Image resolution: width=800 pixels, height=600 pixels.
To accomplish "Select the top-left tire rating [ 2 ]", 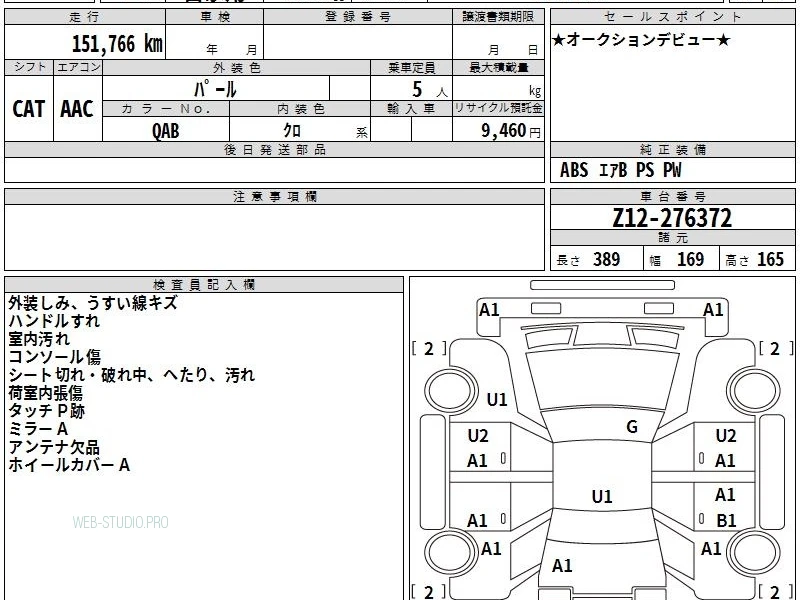I will pos(429,349).
